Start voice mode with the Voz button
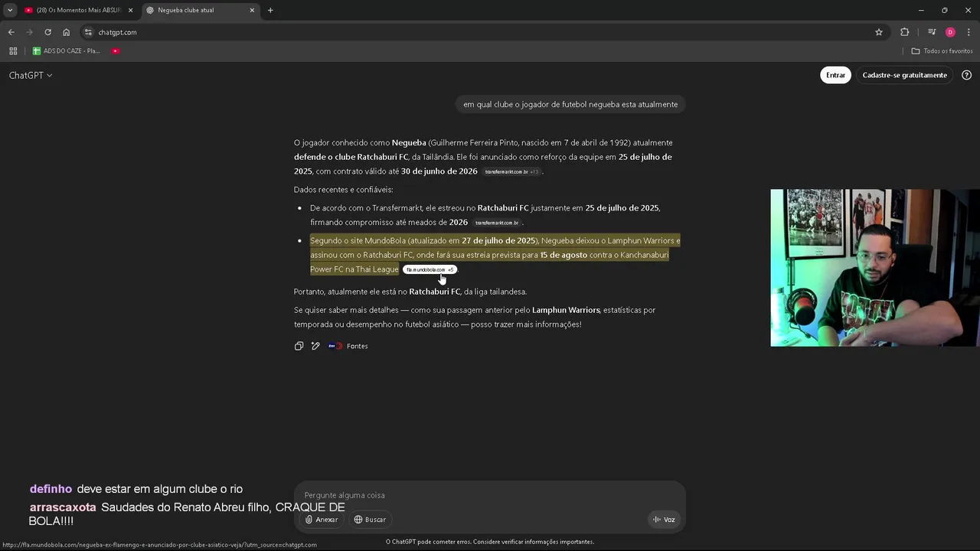 tap(664, 520)
